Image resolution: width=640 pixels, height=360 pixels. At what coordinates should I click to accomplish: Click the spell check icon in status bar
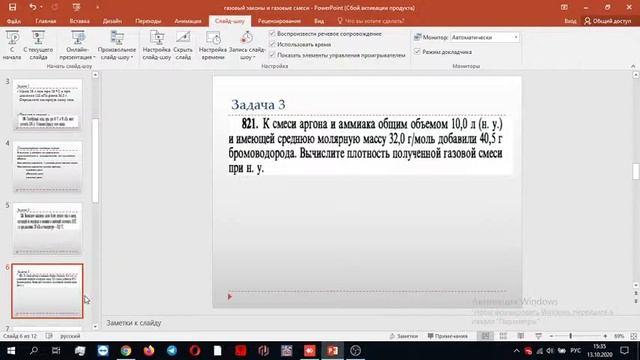49,336
